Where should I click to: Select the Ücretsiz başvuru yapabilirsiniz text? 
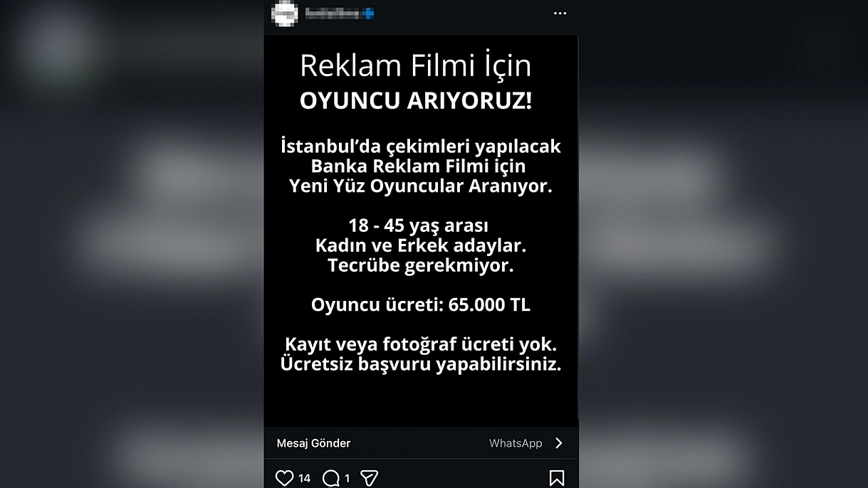[421, 364]
